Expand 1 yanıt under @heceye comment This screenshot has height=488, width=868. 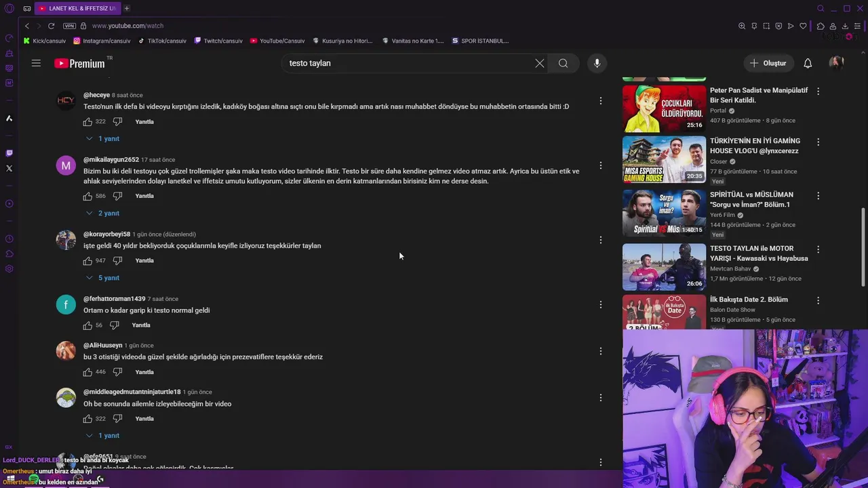[103, 138]
